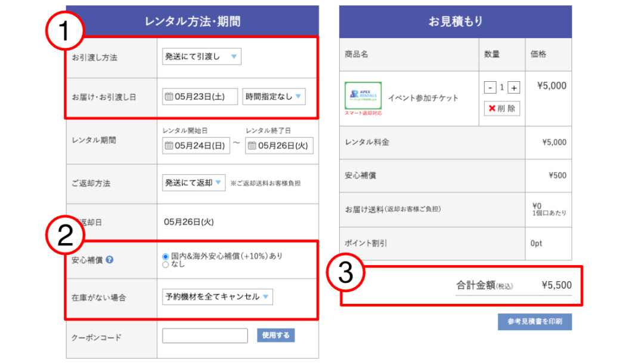Open the お引渡し方法 dropdown 発送にて引渡し
Image resolution: width=644 pixels, height=363 pixels.
202,57
